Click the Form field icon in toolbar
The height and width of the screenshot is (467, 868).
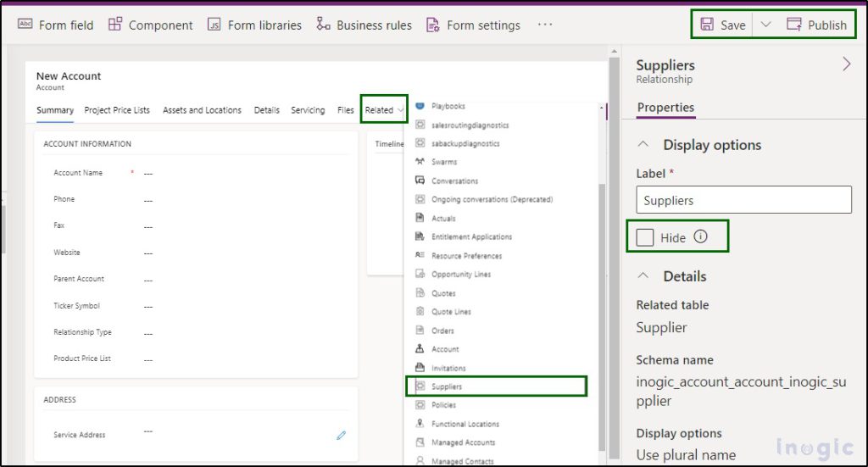point(25,25)
